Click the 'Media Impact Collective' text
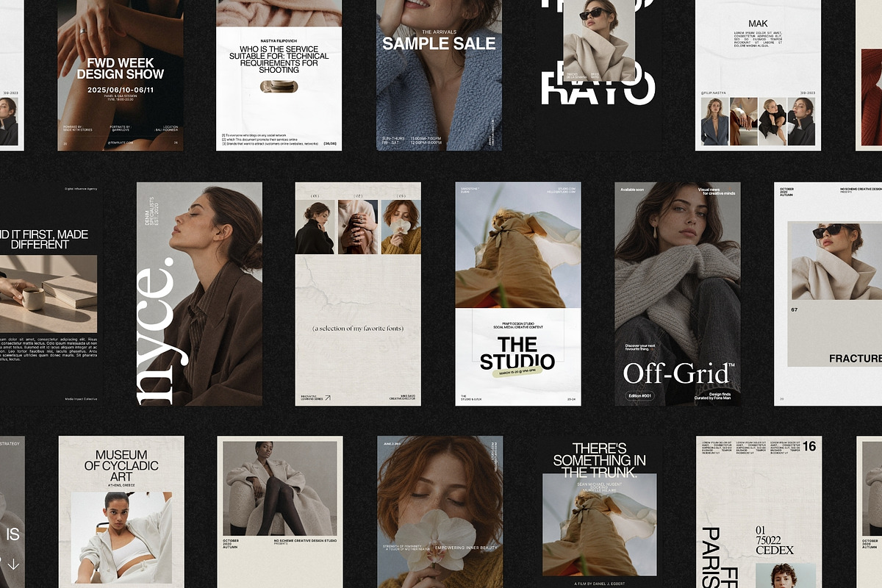882x588 pixels. pyautogui.click(x=81, y=399)
